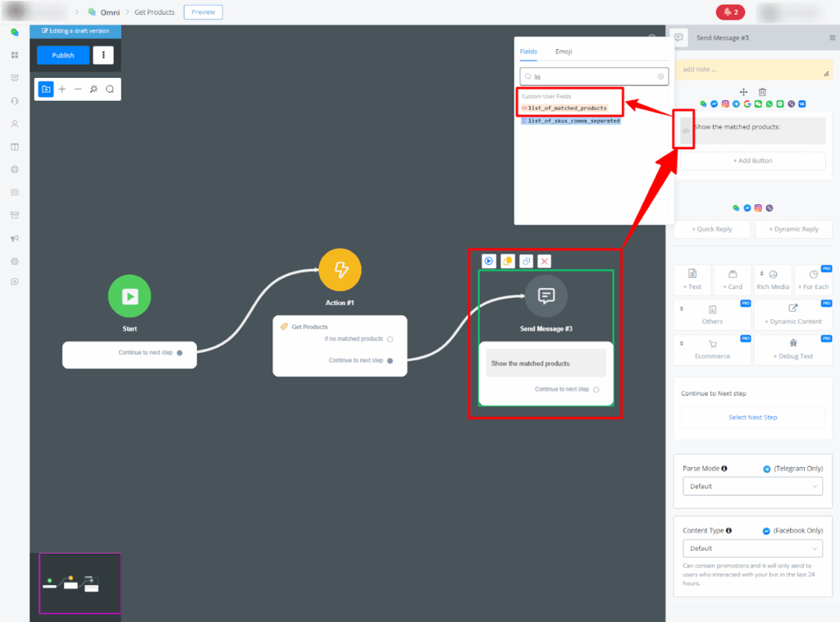Click the blue play icon above Send Message node
This screenshot has width=840, height=622.
pyautogui.click(x=489, y=261)
